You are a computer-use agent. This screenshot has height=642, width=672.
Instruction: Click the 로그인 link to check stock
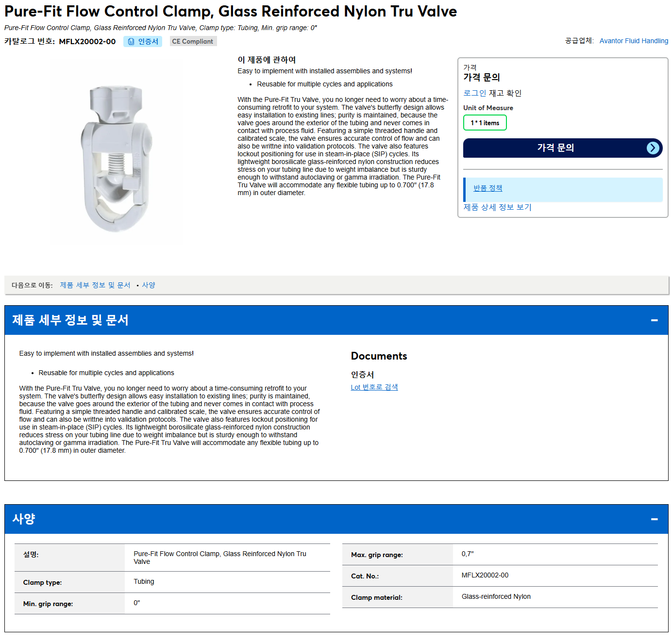[x=474, y=93]
